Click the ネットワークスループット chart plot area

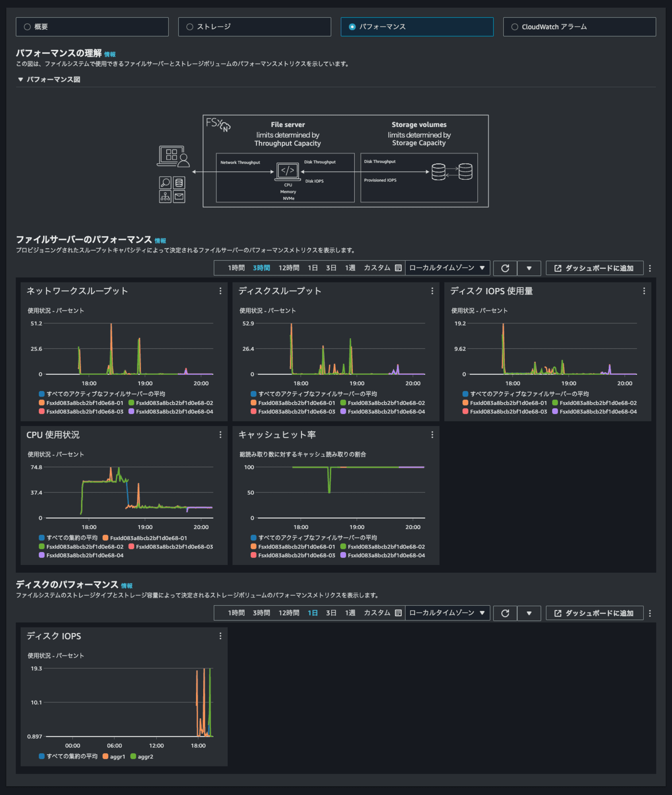pyautogui.click(x=129, y=349)
